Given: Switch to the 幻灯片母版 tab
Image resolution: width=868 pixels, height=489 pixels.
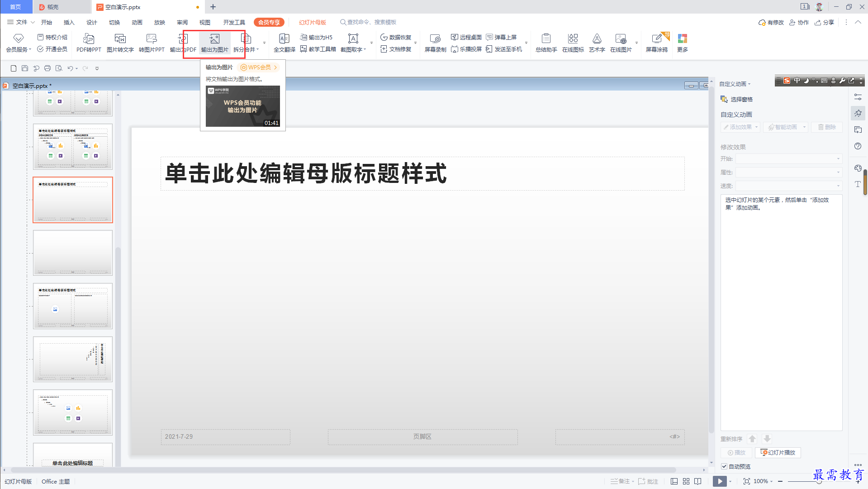Looking at the screenshot, I should (x=313, y=22).
